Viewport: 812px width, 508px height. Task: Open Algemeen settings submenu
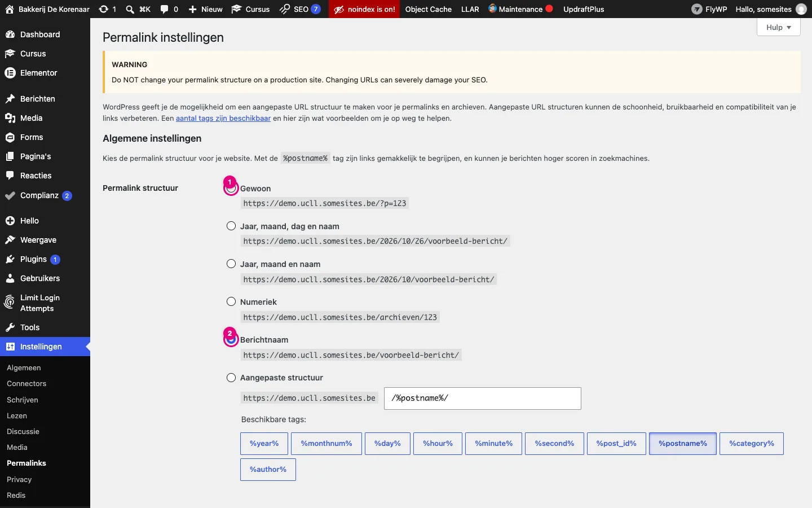[24, 367]
